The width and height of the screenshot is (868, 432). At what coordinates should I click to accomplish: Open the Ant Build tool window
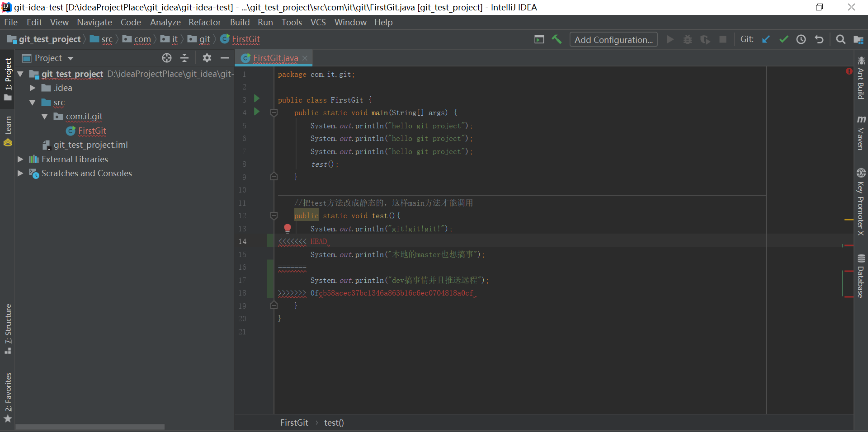click(x=861, y=78)
